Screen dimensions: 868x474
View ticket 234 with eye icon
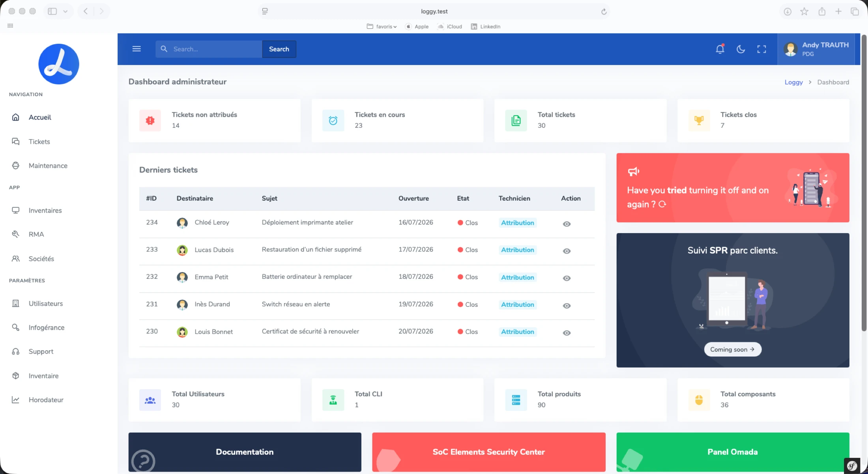pos(567,224)
